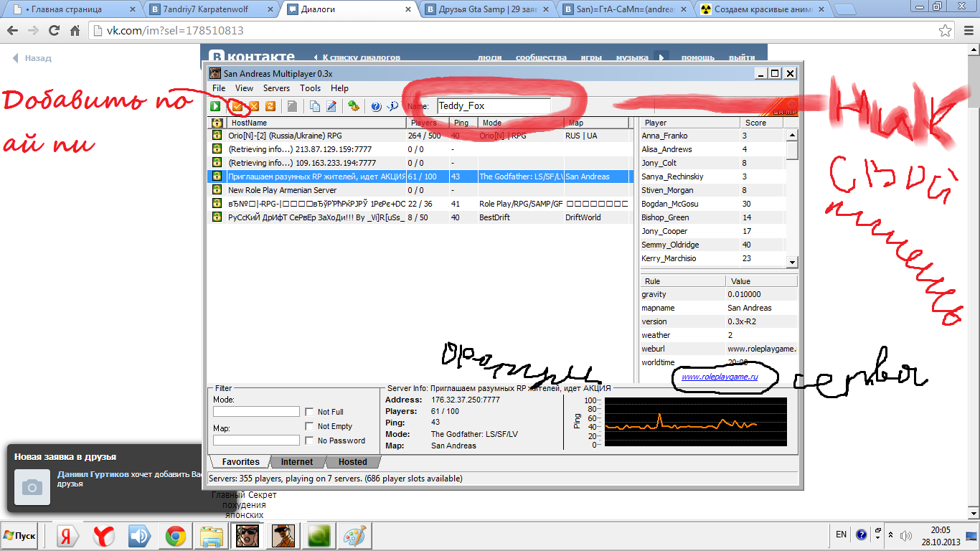Viewport: 980px width, 551px height.
Task: Click the second GTA character taskbar icon
Action: [283, 536]
